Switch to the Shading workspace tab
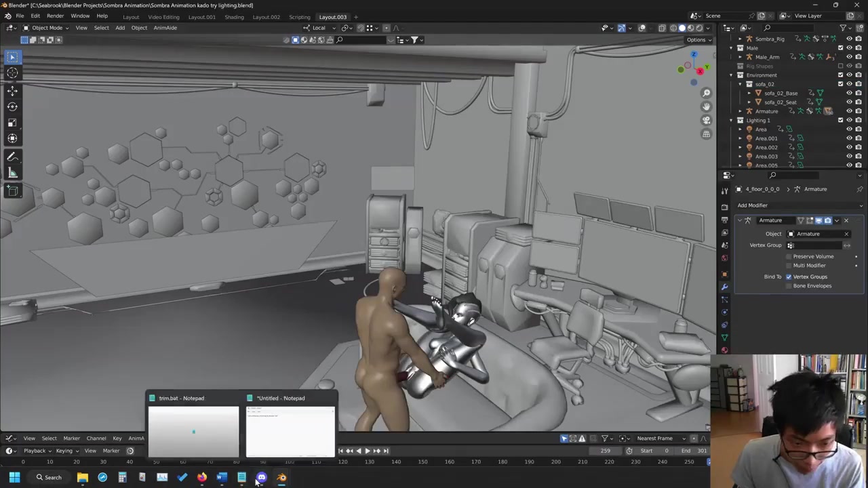 pyautogui.click(x=234, y=17)
